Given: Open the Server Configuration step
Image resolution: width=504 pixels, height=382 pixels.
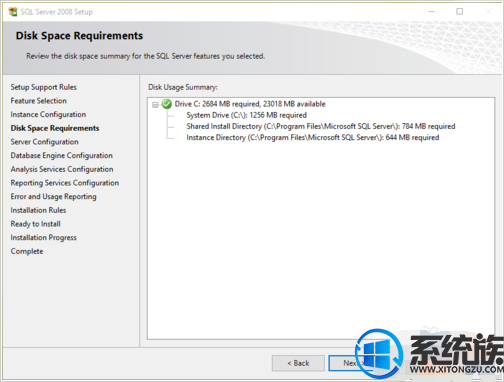Looking at the screenshot, I should (45, 142).
